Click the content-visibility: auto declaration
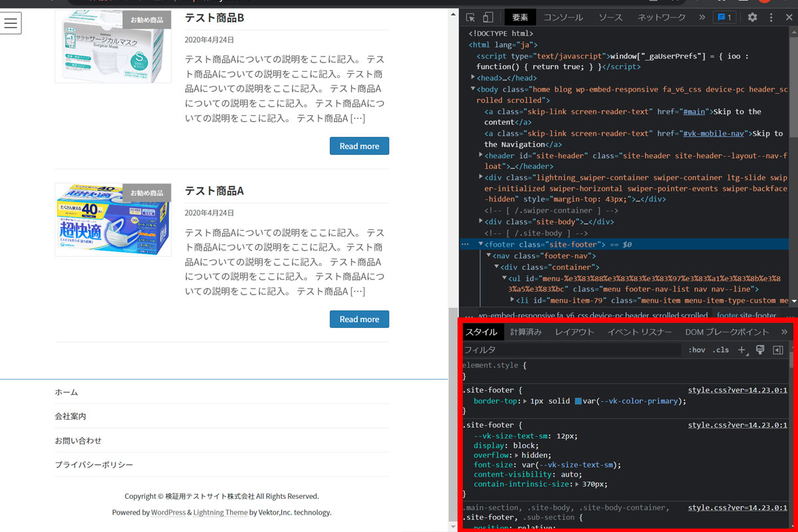Viewport: 798px width, 532px height. 528,475
